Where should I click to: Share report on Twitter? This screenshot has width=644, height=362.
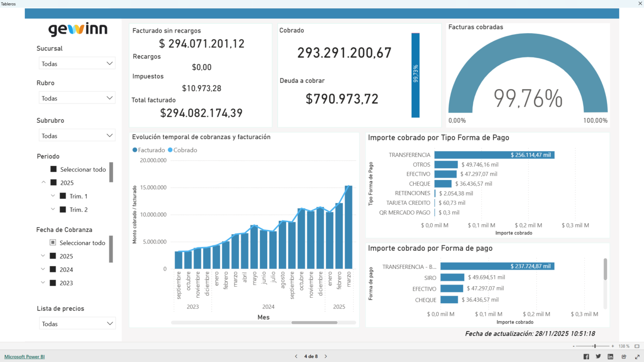coord(598,356)
